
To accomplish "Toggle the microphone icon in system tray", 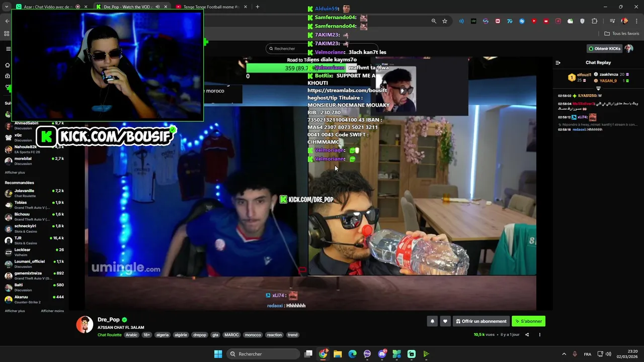I will (x=575, y=354).
